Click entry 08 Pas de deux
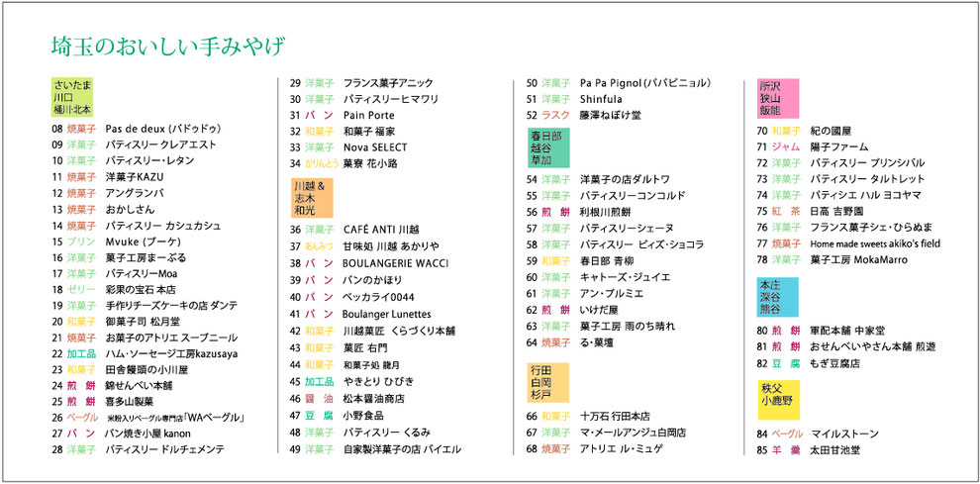Image resolution: width=980 pixels, height=484 pixels. point(137,129)
